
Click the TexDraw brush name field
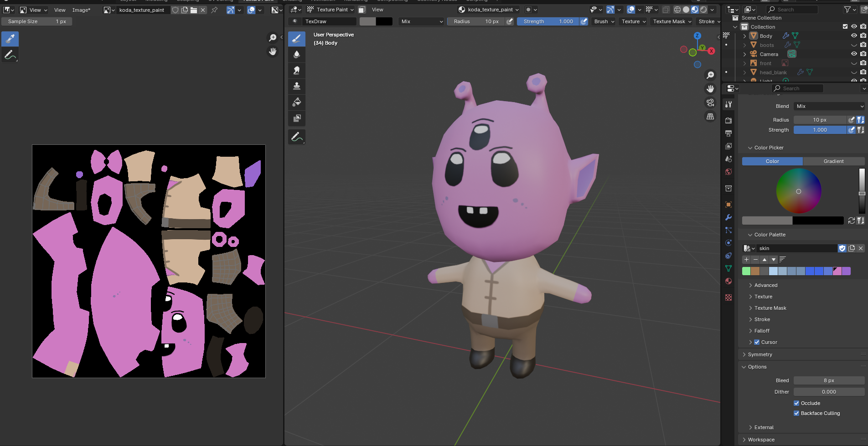[328, 21]
